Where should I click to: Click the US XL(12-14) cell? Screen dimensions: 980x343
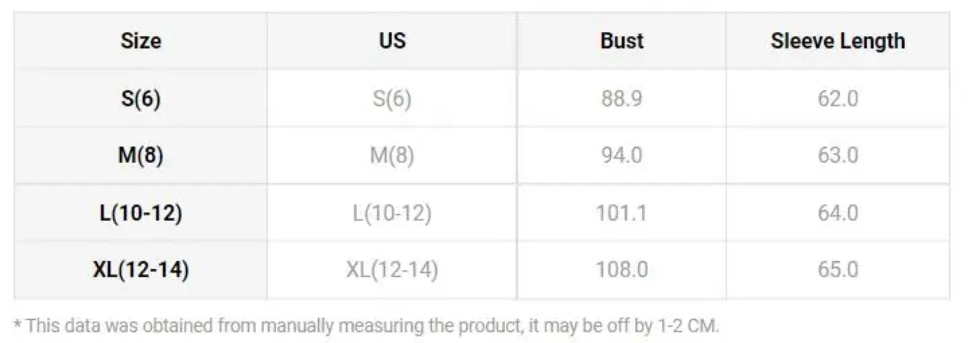pyautogui.click(x=392, y=270)
